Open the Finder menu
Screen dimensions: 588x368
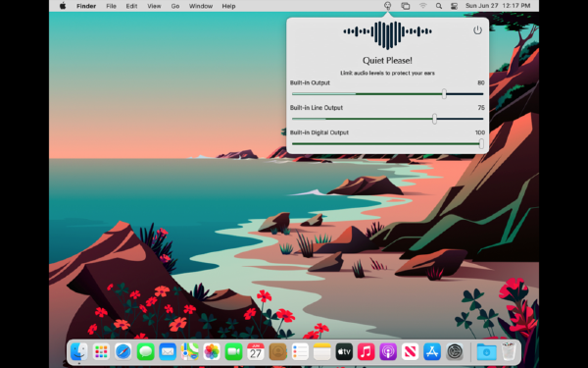tap(86, 6)
